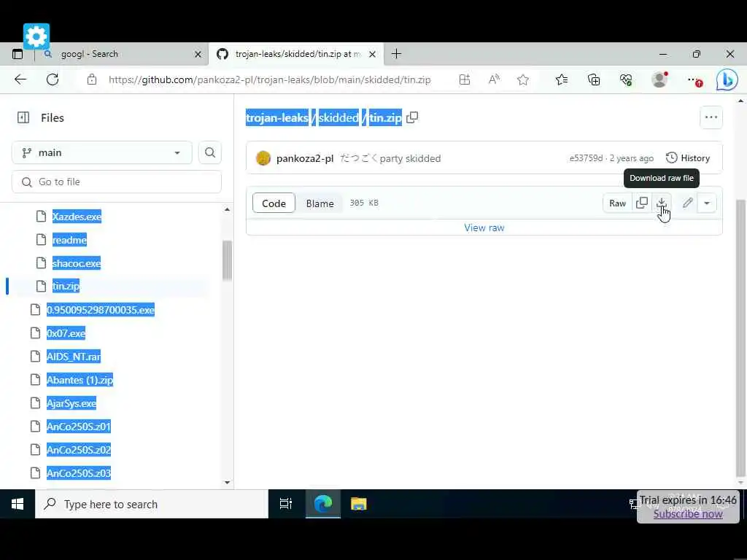Image resolution: width=747 pixels, height=560 pixels.
Task: Click the pencil edit file icon
Action: tap(687, 203)
